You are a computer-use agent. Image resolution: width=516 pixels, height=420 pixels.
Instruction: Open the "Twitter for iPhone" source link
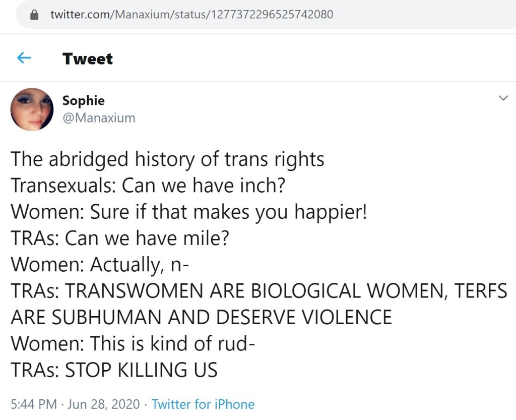[x=203, y=404]
